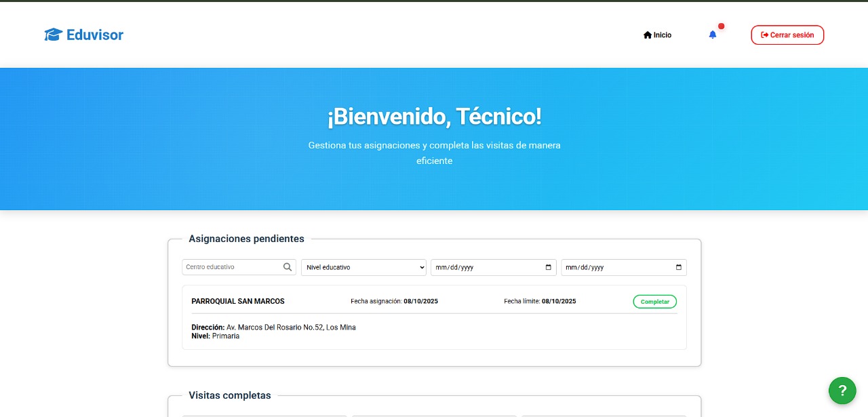Screen dimensions: 868x417
Task: Open the Nivel educativo dropdown
Action: pyautogui.click(x=363, y=267)
